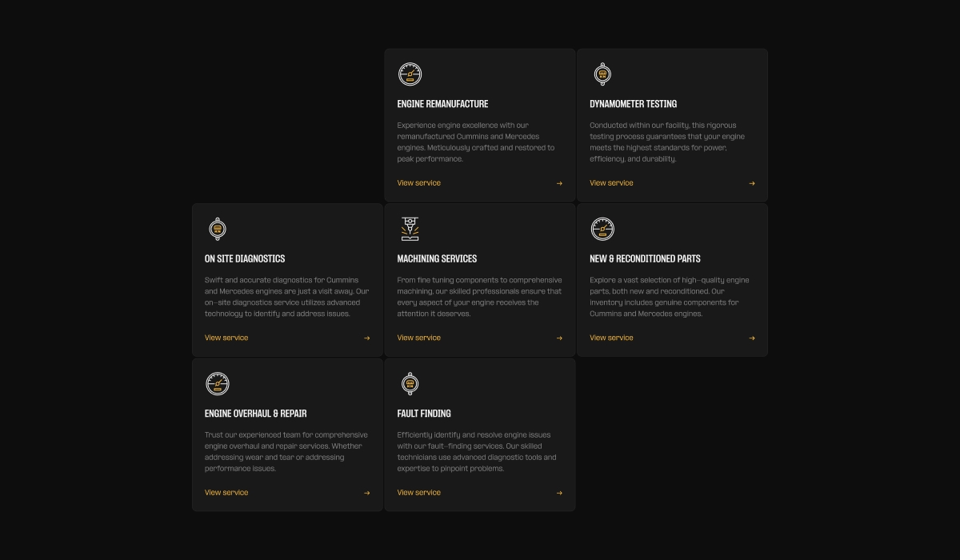The width and height of the screenshot is (960, 560).
Task: Click the Engine Overhaul & Repair description text
Action: [x=286, y=452]
